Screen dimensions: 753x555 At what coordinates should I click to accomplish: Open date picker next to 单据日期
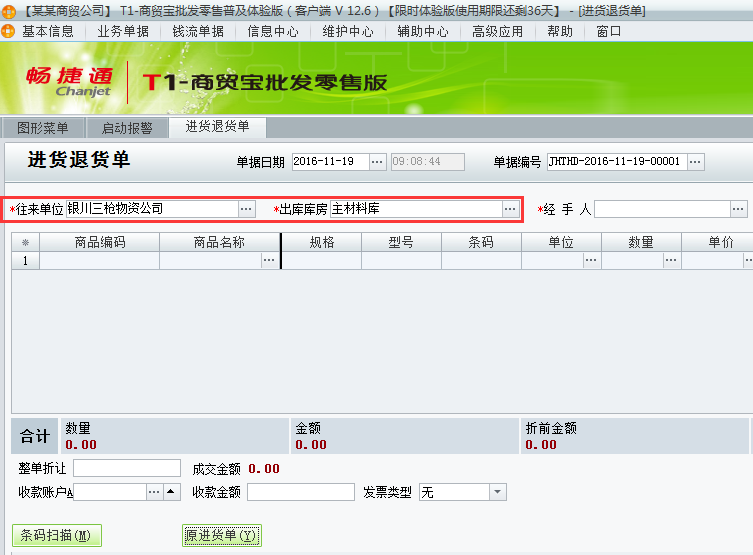point(377,162)
